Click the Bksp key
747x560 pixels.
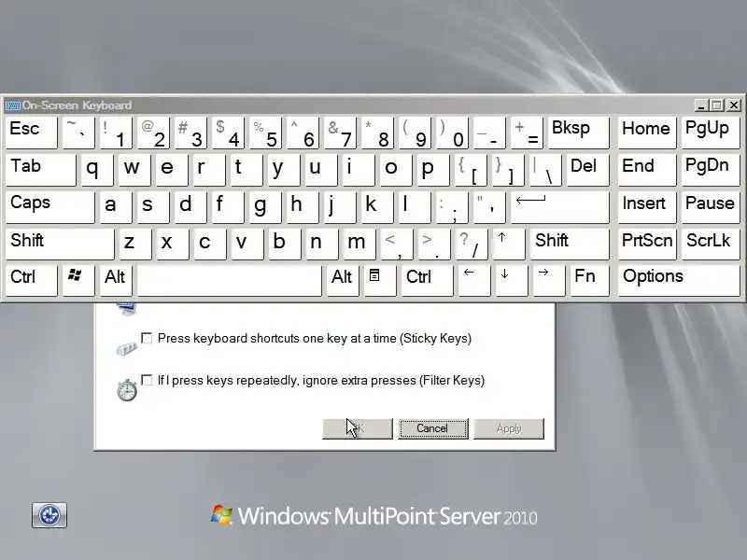[x=579, y=133]
